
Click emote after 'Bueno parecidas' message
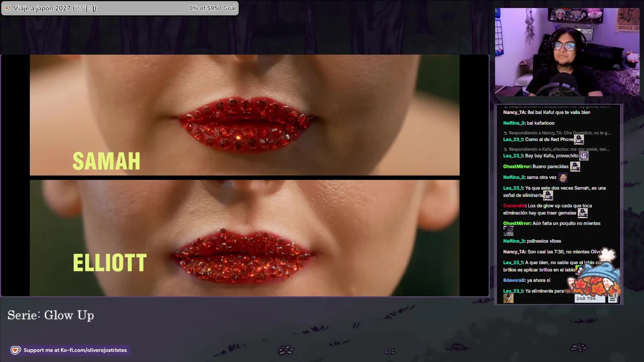(575, 166)
